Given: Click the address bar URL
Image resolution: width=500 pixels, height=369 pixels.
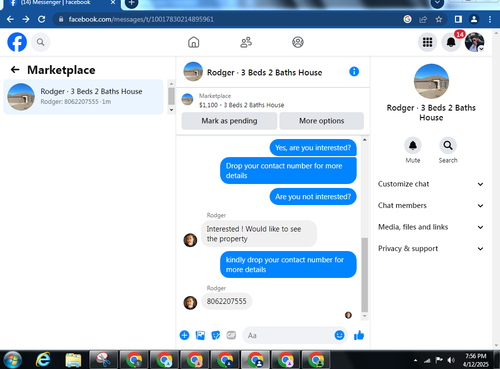Looking at the screenshot, I should tap(141, 19).
